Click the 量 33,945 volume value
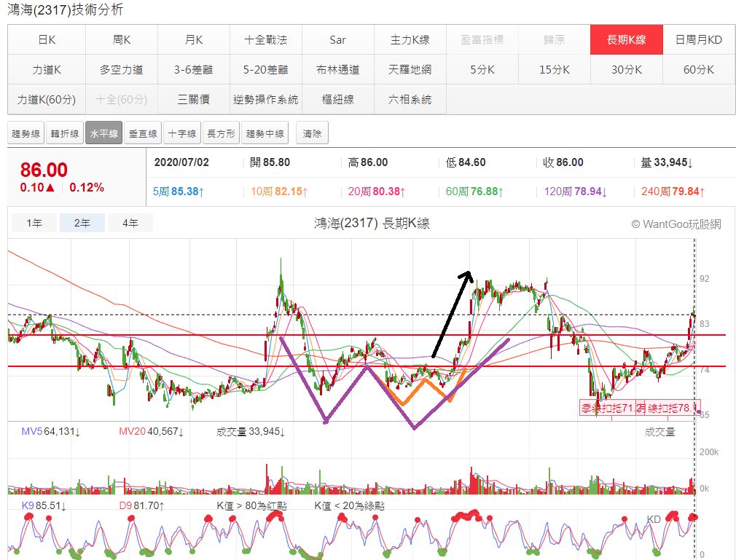The width and height of the screenshot is (736, 560). pyautogui.click(x=667, y=162)
